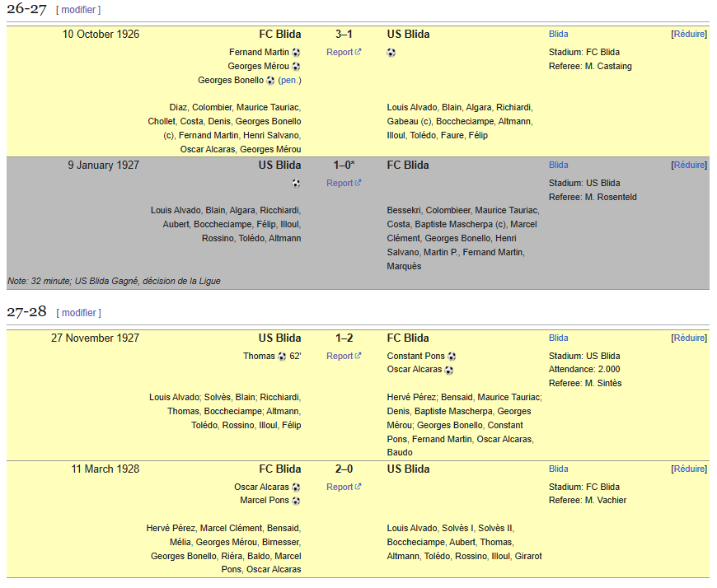Collapse the 27 November 1927 match box
This screenshot has height=588, width=717.
pyautogui.click(x=690, y=338)
